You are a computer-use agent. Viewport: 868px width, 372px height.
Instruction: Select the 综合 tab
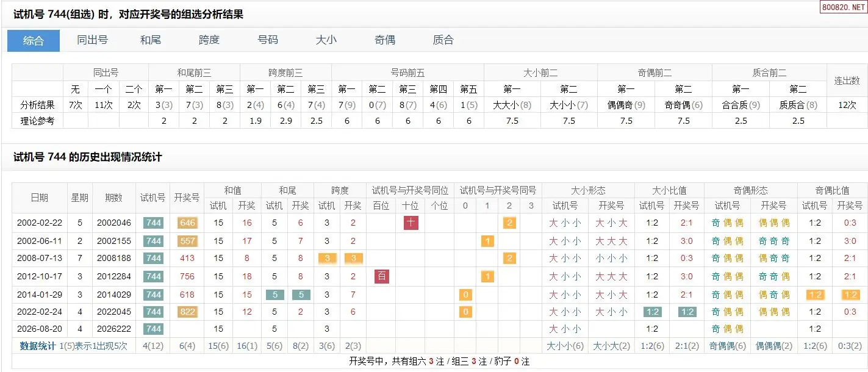(x=34, y=40)
